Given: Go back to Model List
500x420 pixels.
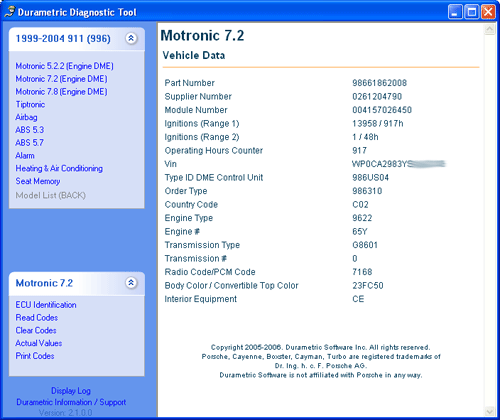Looking at the screenshot, I should coord(50,195).
